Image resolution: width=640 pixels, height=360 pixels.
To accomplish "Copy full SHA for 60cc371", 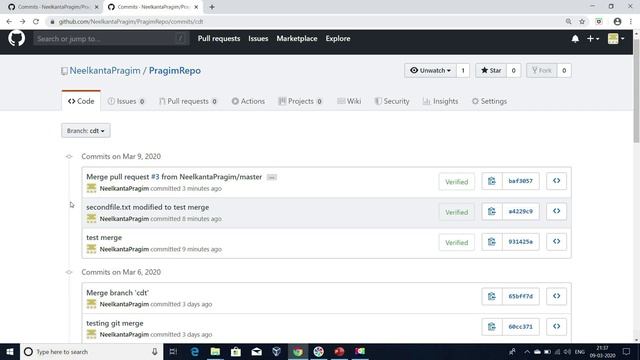I will point(492,327).
